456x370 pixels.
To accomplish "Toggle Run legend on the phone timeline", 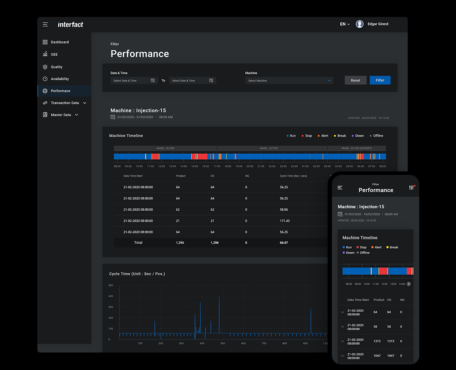I will click(x=347, y=247).
